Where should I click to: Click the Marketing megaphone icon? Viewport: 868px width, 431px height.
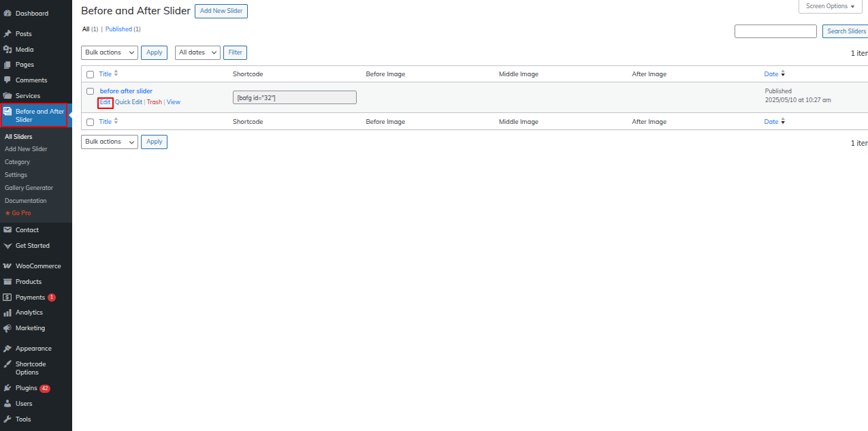[7, 328]
